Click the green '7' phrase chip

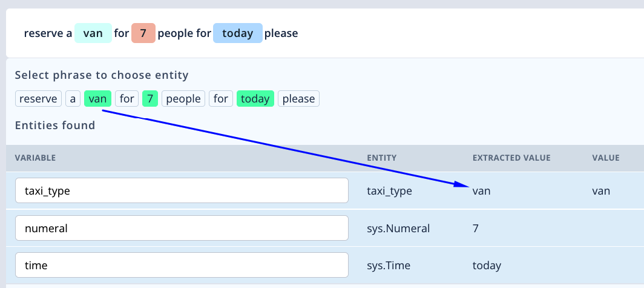(150, 99)
